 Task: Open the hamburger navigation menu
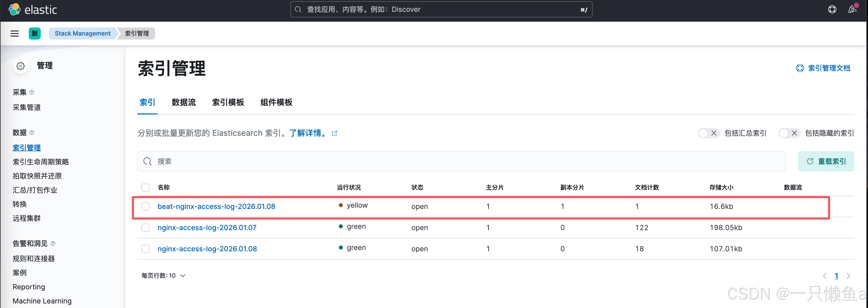pyautogui.click(x=15, y=34)
